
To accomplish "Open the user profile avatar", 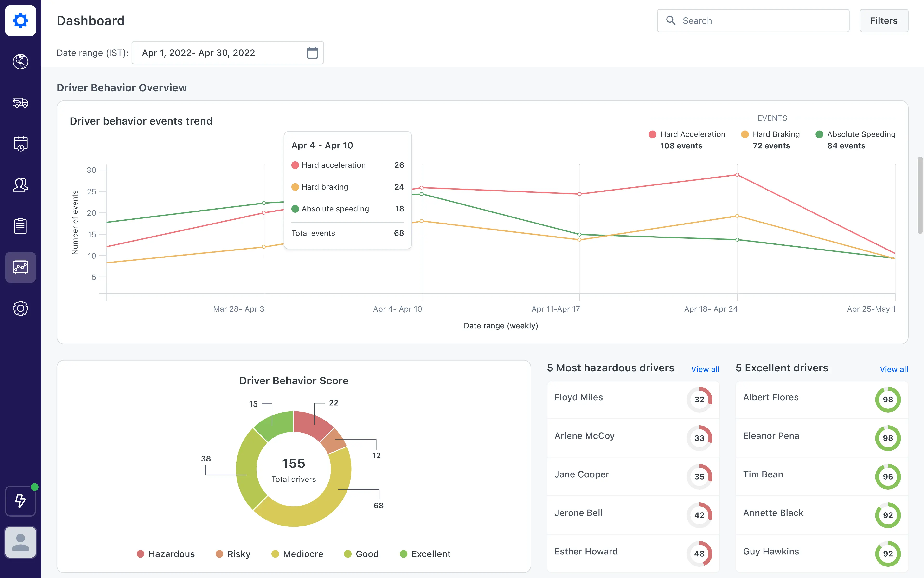I will pyautogui.click(x=20, y=542).
